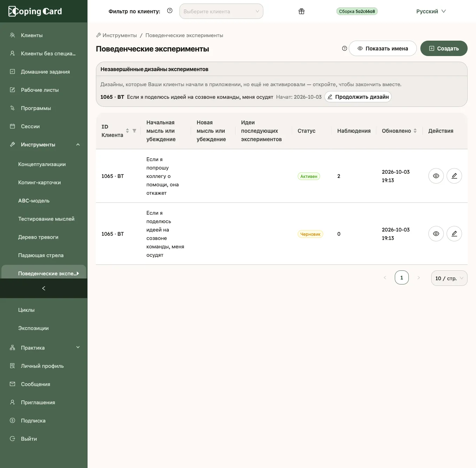This screenshot has height=468, width=476.
Task: Edit the Активен experiment with pencil icon
Action: [454, 176]
